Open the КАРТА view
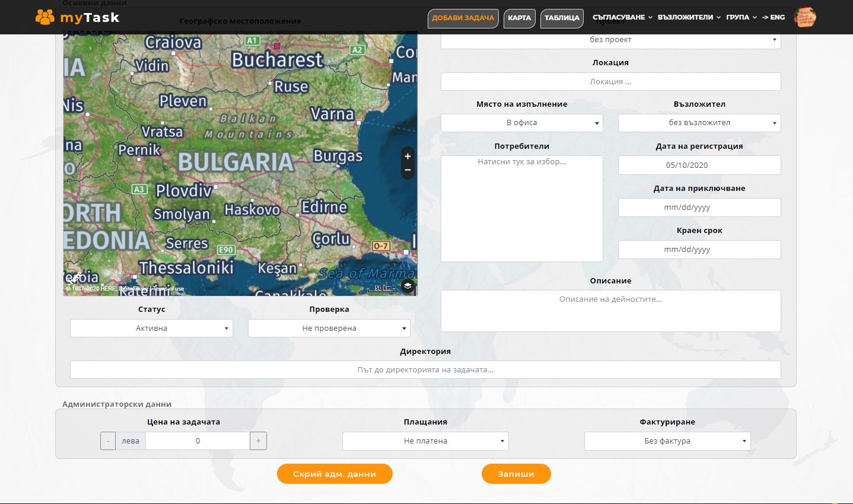The width and height of the screenshot is (853, 504). [x=520, y=18]
